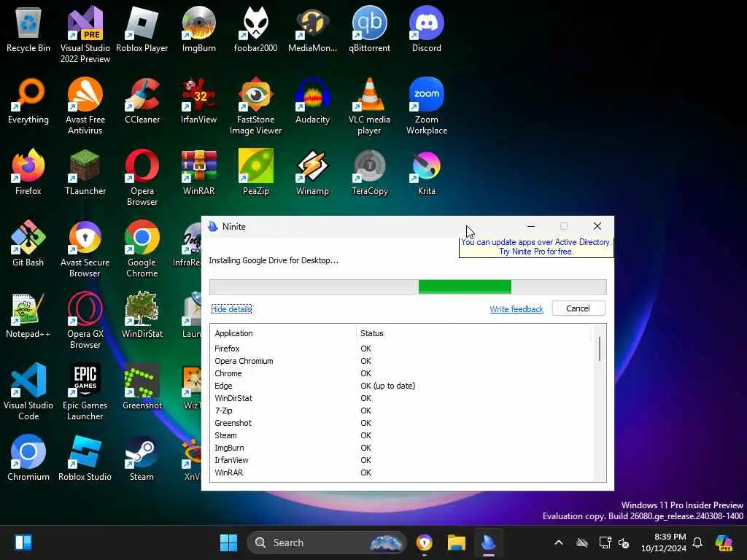This screenshot has height=560, width=747.
Task: Collapse details with Hide details link
Action: [231, 309]
